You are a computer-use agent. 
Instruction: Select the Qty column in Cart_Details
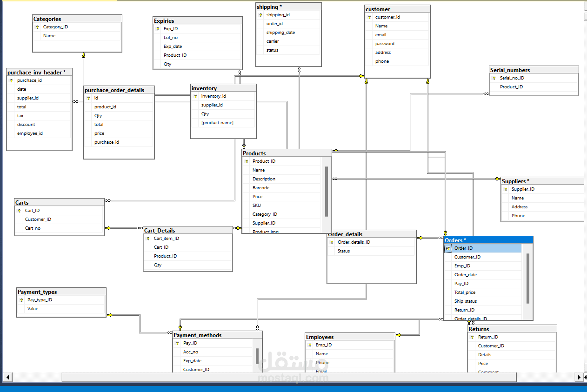click(x=188, y=265)
